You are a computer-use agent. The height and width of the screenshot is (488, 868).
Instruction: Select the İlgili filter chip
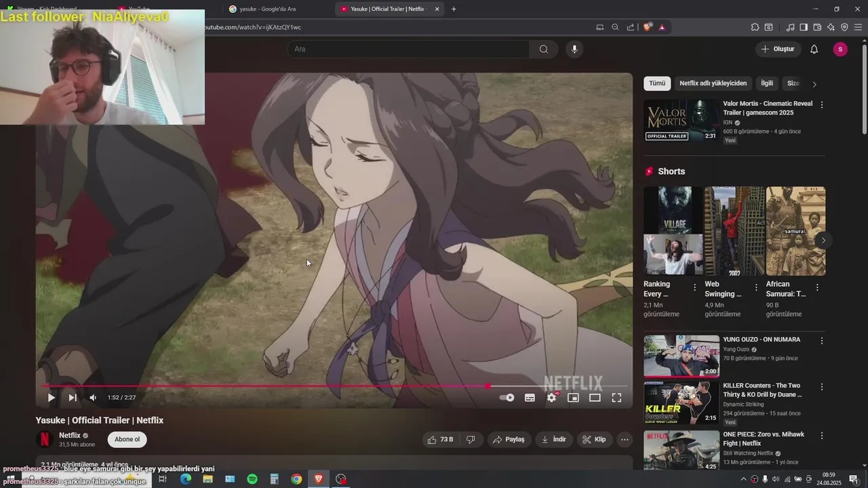[x=767, y=83]
